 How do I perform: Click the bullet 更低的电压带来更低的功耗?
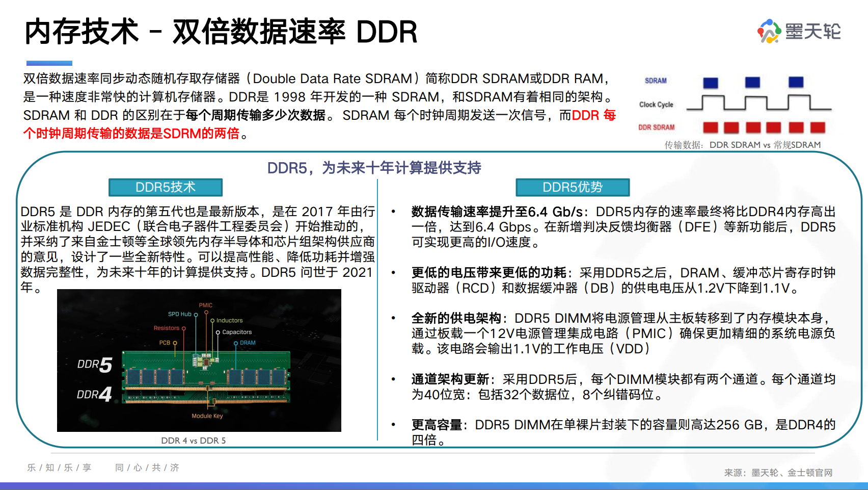(489, 273)
